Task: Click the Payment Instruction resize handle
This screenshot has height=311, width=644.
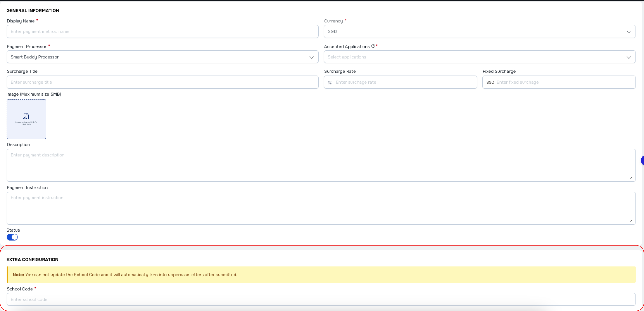Action: pyautogui.click(x=630, y=220)
